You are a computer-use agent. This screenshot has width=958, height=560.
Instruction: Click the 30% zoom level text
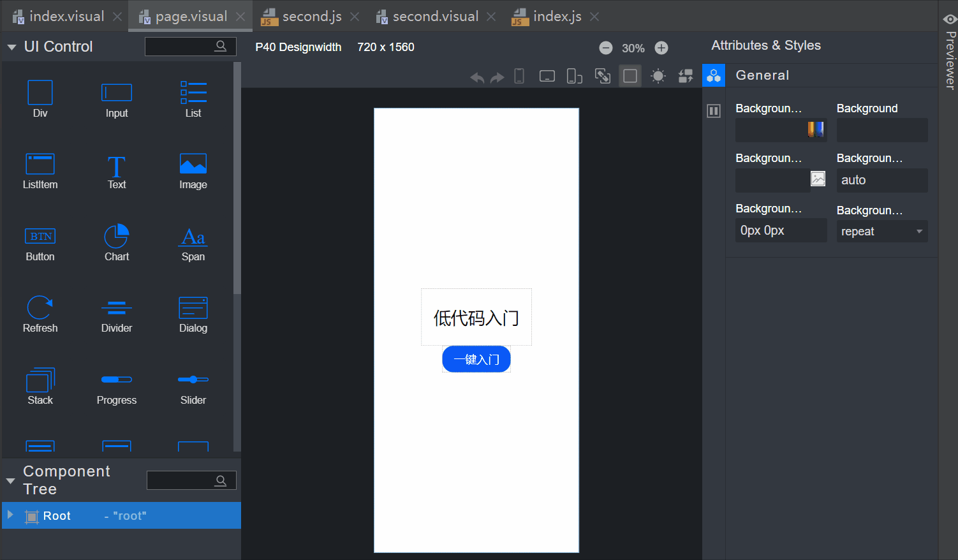tap(633, 48)
